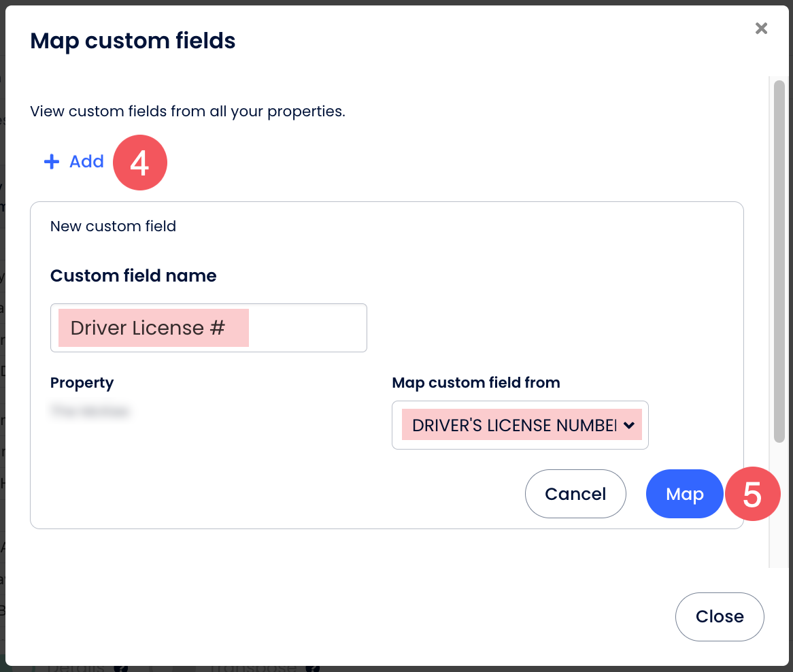Click the New custom field heading
The height and width of the screenshot is (672, 793).
pyautogui.click(x=113, y=226)
